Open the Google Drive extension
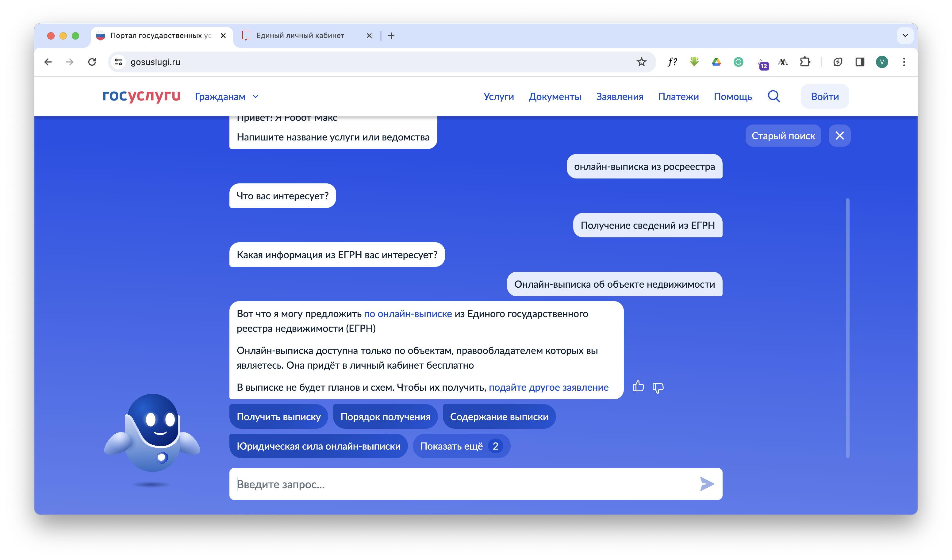This screenshot has height=560, width=952. [x=716, y=62]
